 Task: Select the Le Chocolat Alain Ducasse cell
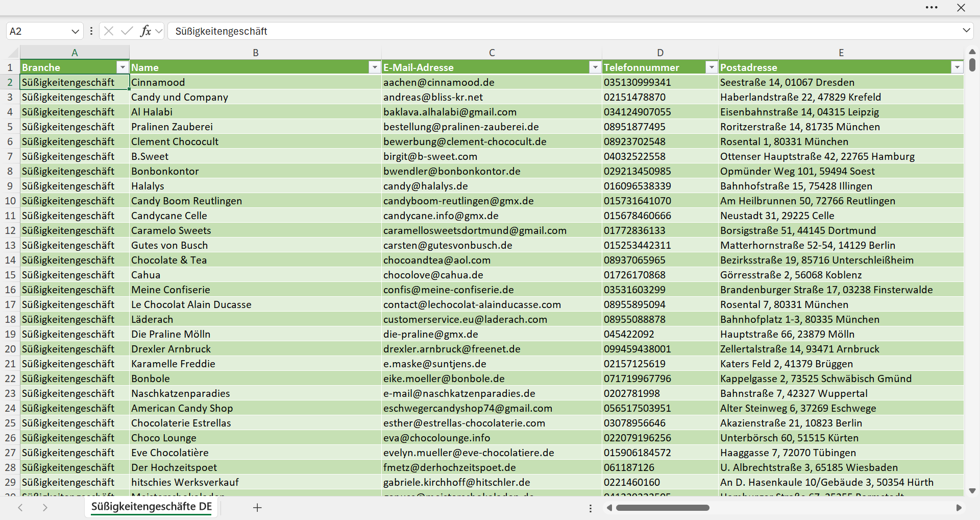tap(255, 304)
